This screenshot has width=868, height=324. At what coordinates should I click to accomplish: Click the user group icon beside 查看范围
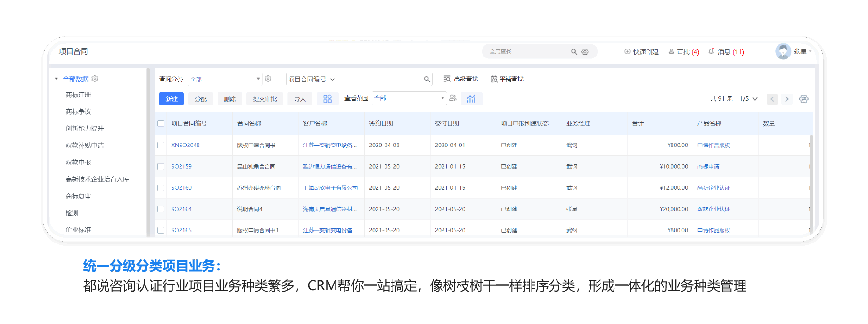click(453, 98)
